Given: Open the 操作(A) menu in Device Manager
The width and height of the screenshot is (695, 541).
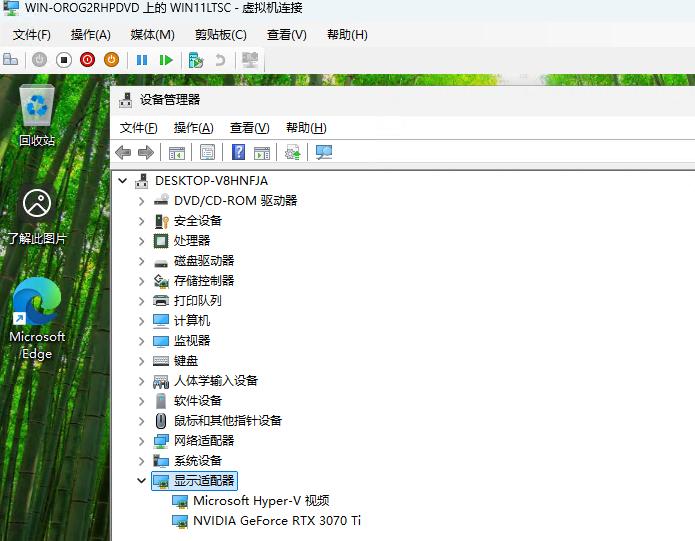Looking at the screenshot, I should pyautogui.click(x=193, y=128).
